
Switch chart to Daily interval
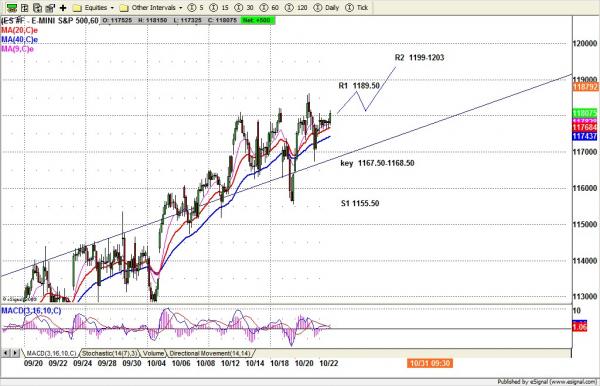tap(327, 8)
